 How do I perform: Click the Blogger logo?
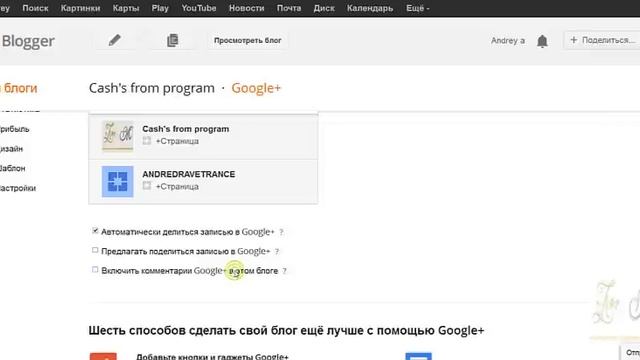coord(28,41)
